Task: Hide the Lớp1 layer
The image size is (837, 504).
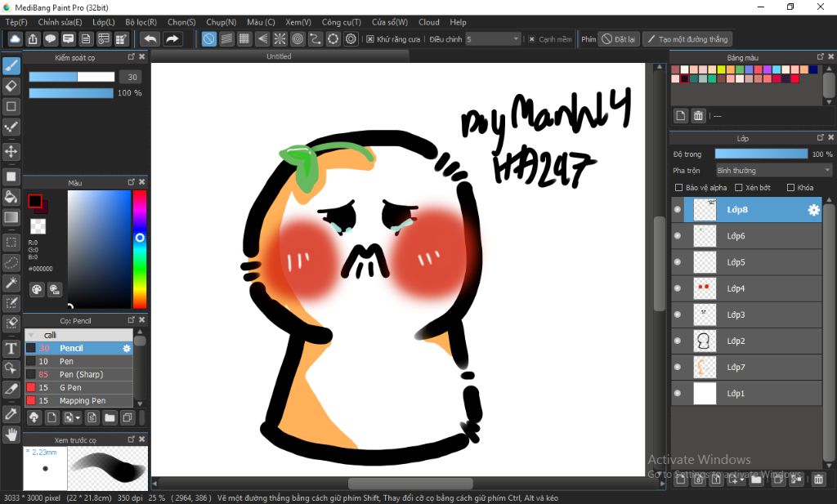Action: point(678,393)
